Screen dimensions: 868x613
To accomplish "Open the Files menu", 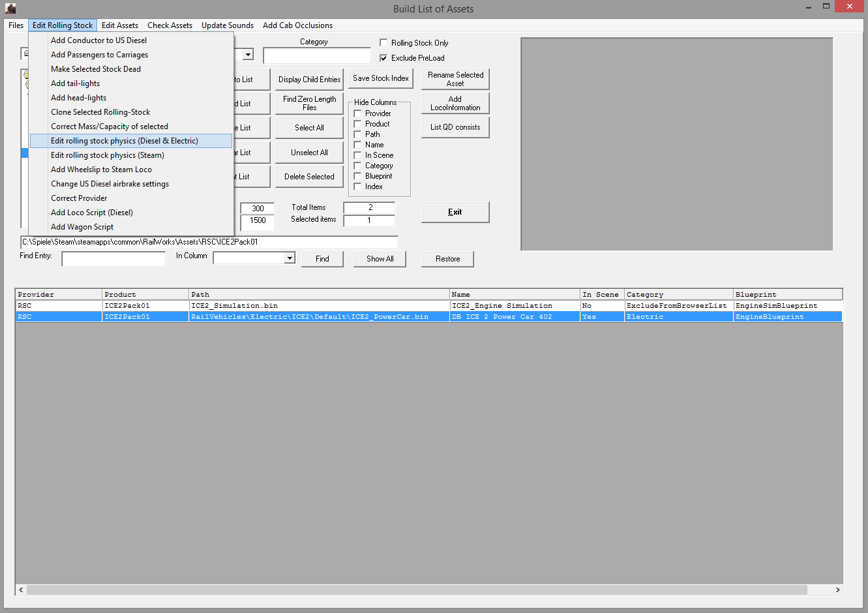I will (16, 25).
